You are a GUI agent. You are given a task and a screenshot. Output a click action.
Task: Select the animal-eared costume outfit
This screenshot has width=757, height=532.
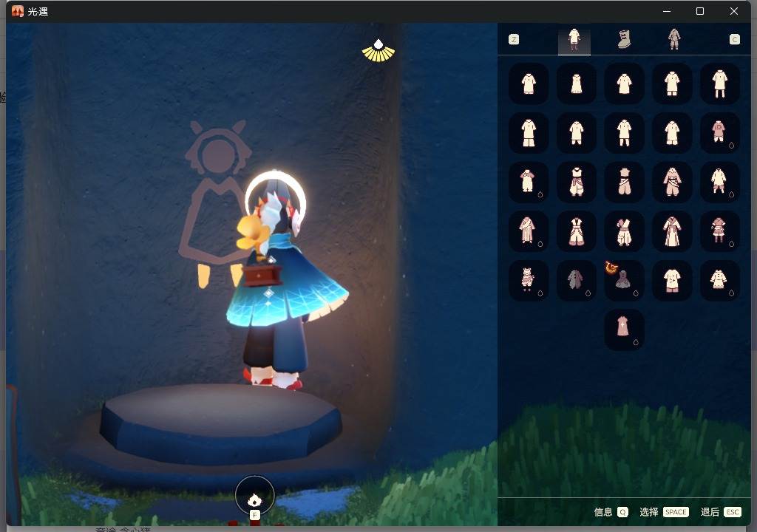(x=529, y=281)
